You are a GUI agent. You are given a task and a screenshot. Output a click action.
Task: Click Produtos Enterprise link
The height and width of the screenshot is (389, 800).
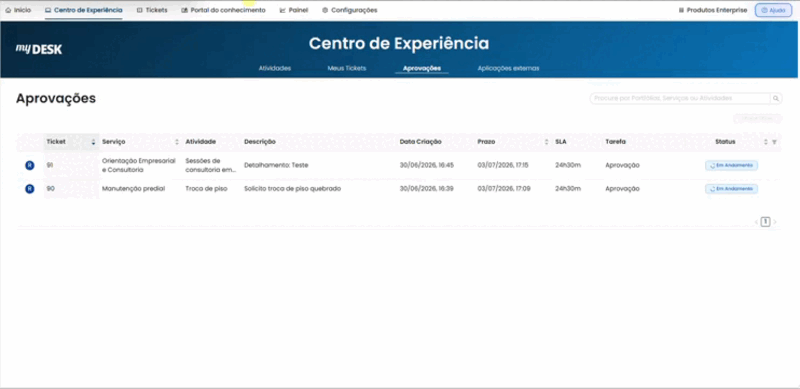pyautogui.click(x=713, y=10)
